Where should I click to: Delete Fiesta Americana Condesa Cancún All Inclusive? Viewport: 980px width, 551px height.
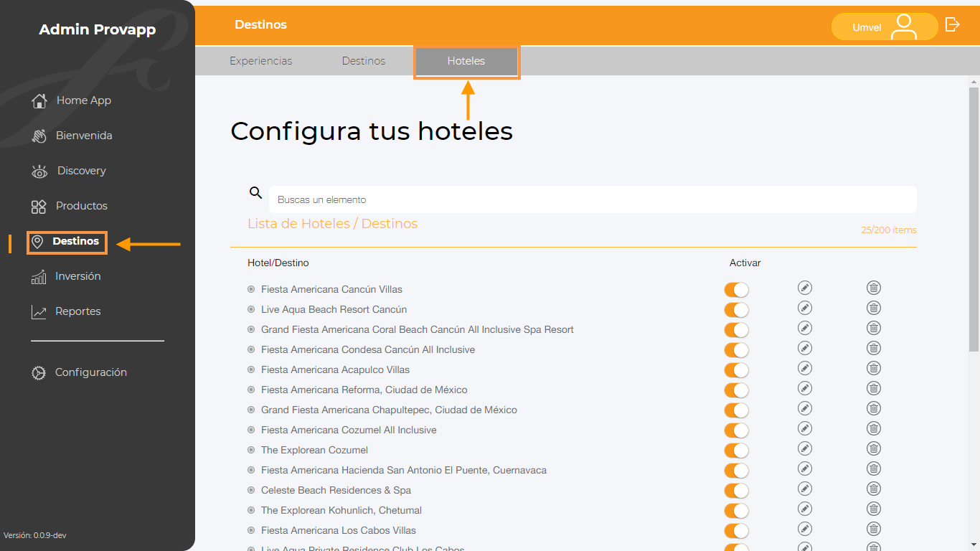(x=874, y=348)
